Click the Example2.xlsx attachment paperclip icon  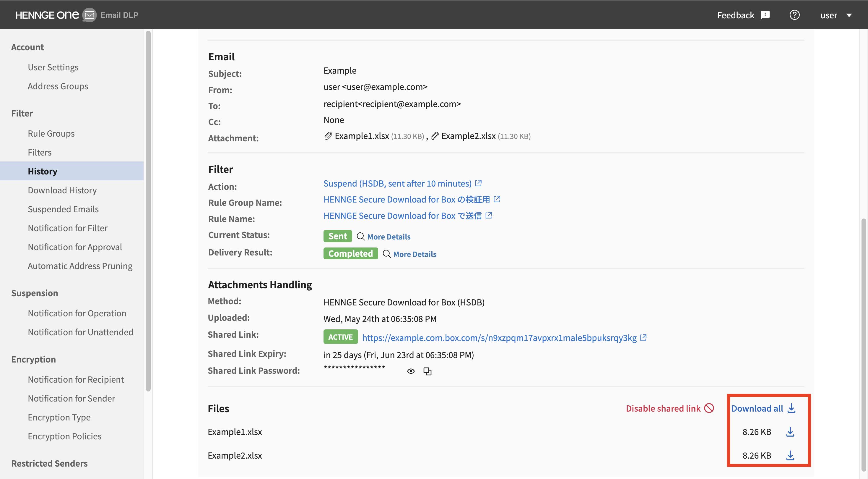435,136
